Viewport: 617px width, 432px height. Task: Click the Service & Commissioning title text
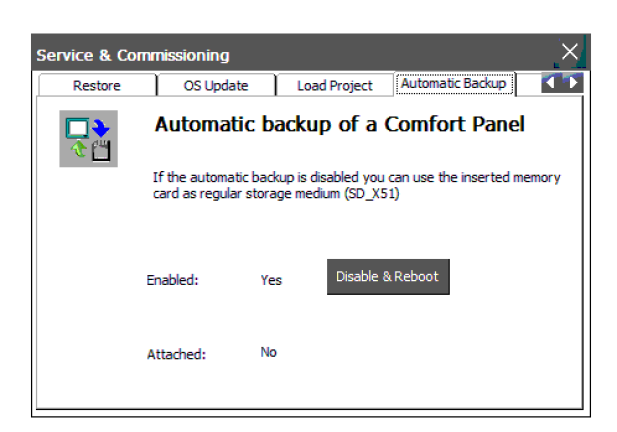pos(133,55)
